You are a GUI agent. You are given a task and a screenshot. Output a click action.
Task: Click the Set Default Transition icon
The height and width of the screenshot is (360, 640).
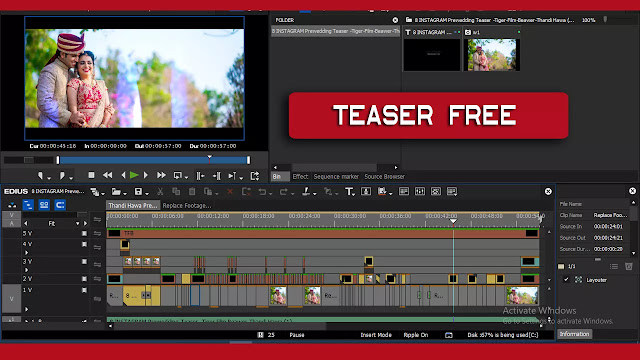tap(328, 191)
